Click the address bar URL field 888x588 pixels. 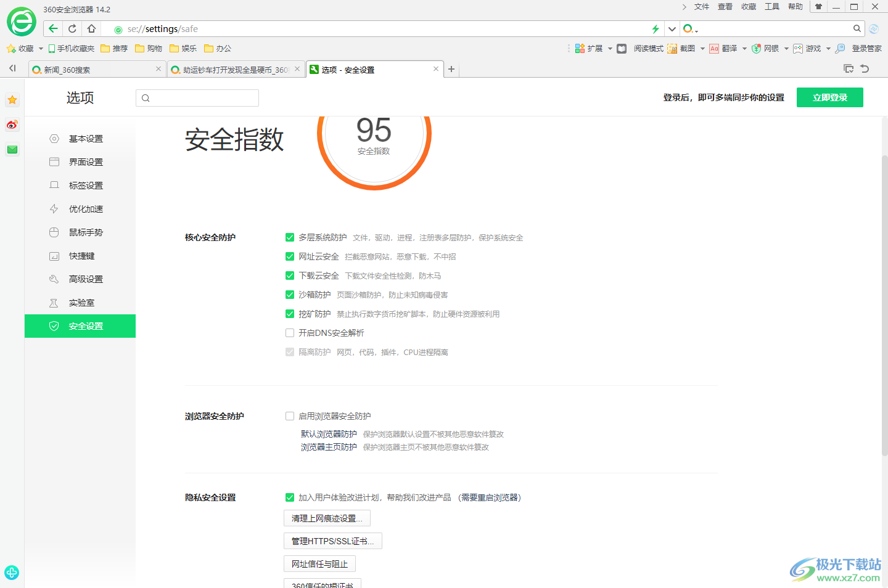(382, 29)
